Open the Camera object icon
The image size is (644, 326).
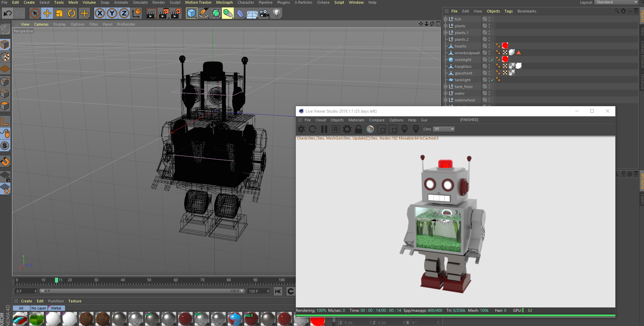pos(264,13)
